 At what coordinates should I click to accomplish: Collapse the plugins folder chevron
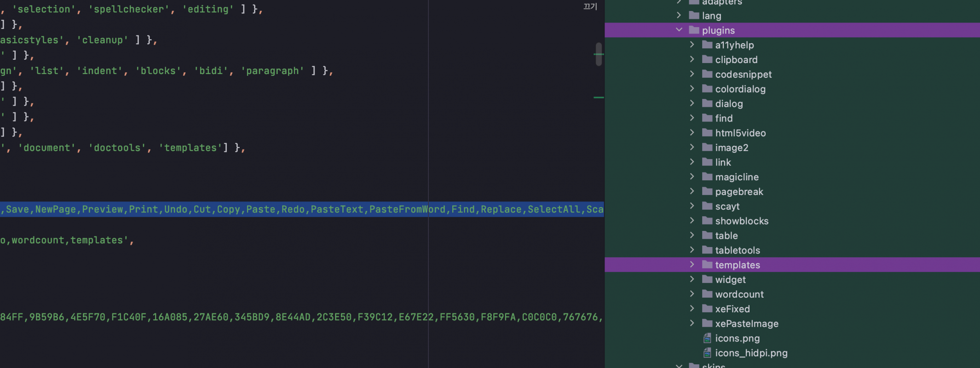tap(679, 30)
